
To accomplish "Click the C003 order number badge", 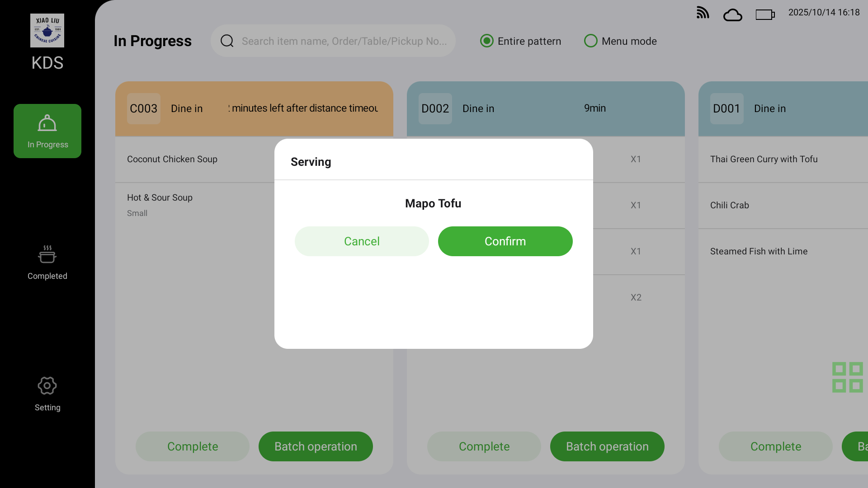I will click(144, 108).
